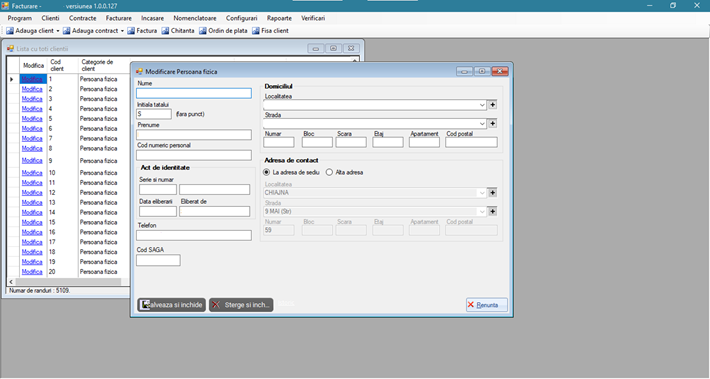Viewport: 710px width, 379px height.
Task: Click the client list horizontal scrollbar
Action: tap(68, 282)
